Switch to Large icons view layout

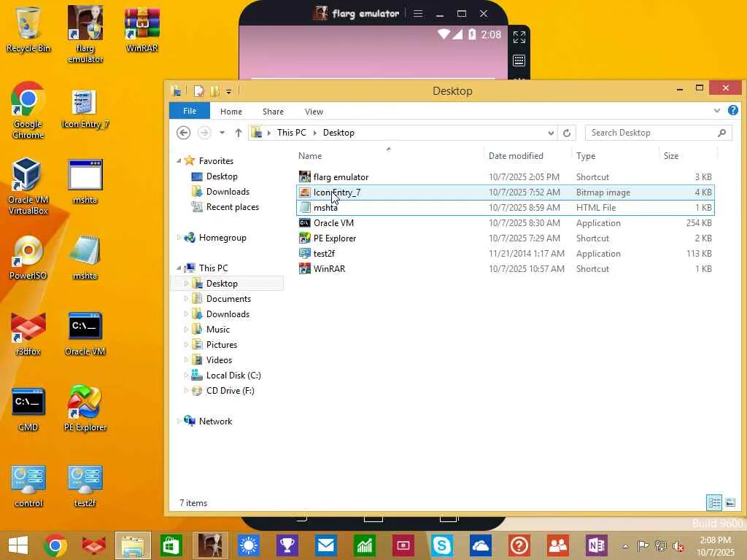coord(730,502)
